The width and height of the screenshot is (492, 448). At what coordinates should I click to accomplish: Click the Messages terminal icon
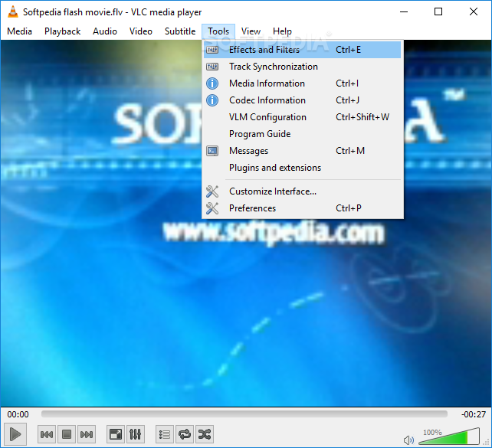(212, 151)
